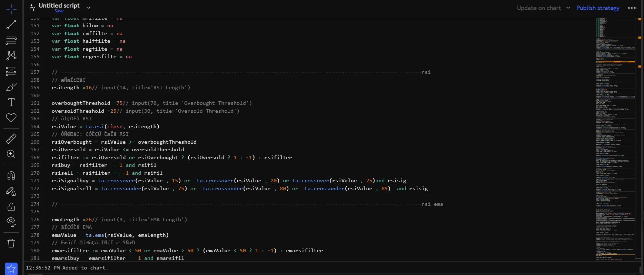Open the Fibonacci retracement tools
This screenshot has width=644, height=275.
[11, 40]
